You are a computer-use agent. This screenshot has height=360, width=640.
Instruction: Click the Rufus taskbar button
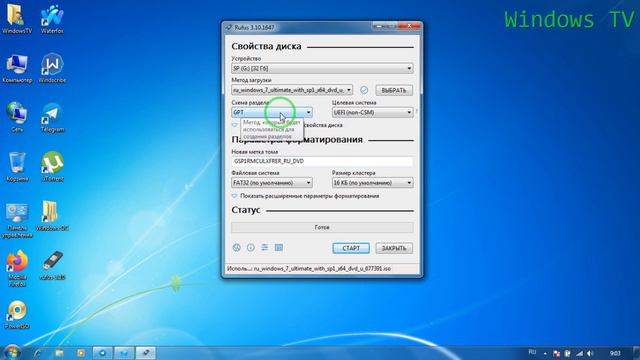tap(146, 353)
